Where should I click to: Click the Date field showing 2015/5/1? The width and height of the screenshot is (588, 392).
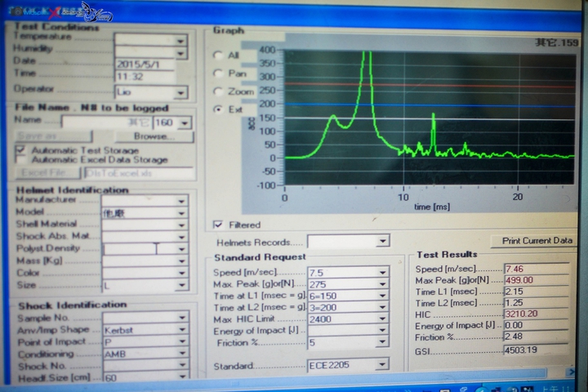pyautogui.click(x=145, y=65)
